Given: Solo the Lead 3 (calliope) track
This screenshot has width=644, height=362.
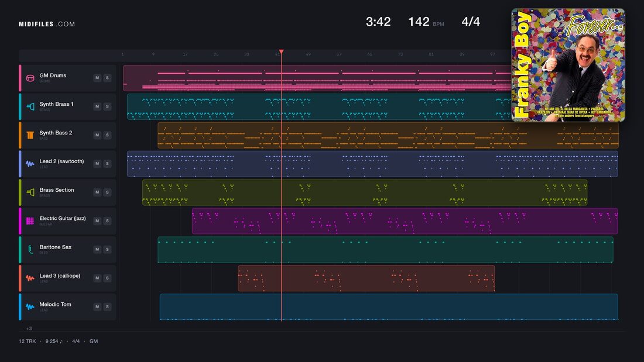Looking at the screenshot, I should point(107,278).
